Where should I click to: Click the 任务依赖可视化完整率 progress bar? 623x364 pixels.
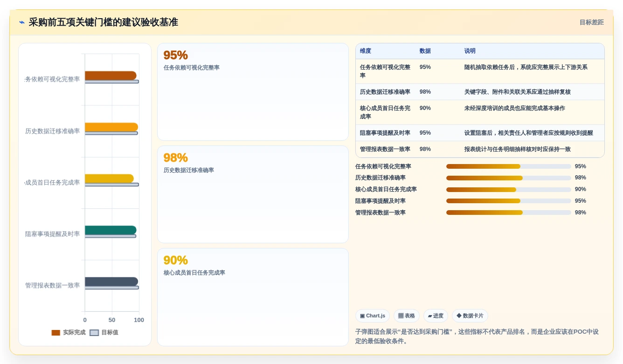click(509, 166)
